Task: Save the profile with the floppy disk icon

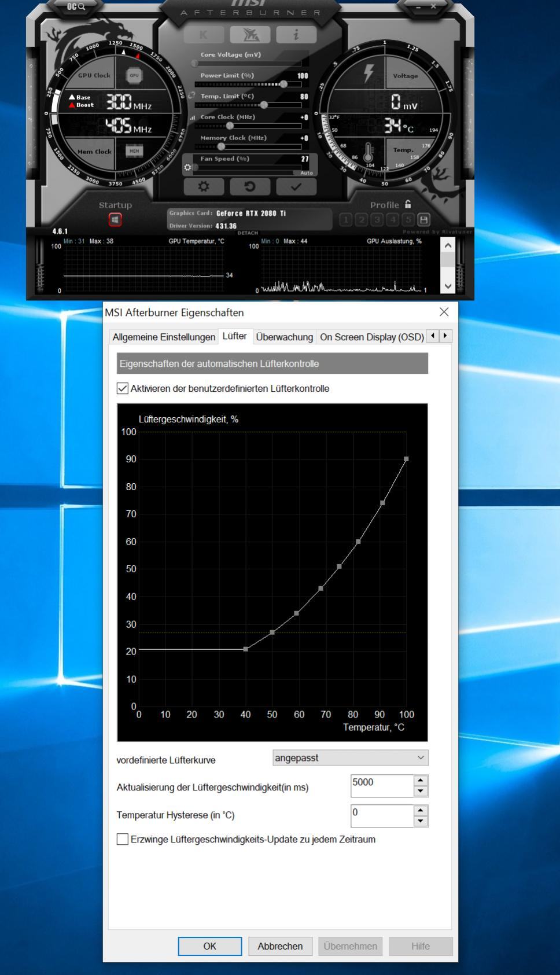Action: pos(424,220)
